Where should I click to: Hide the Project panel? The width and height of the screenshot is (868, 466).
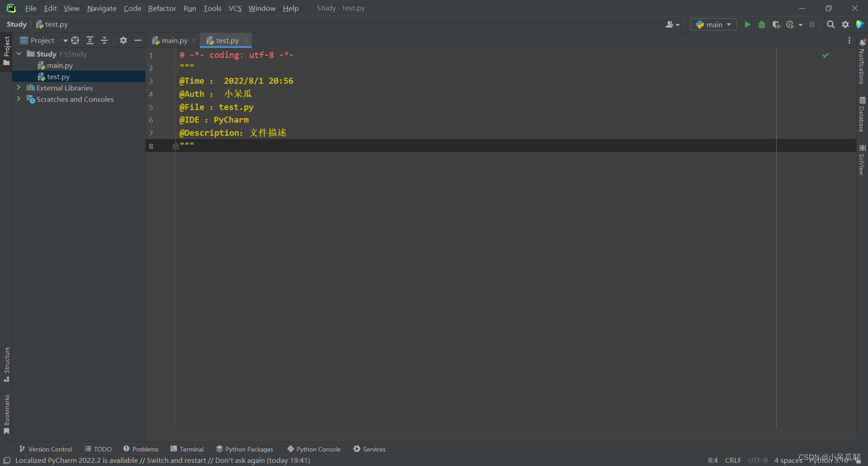click(x=138, y=40)
